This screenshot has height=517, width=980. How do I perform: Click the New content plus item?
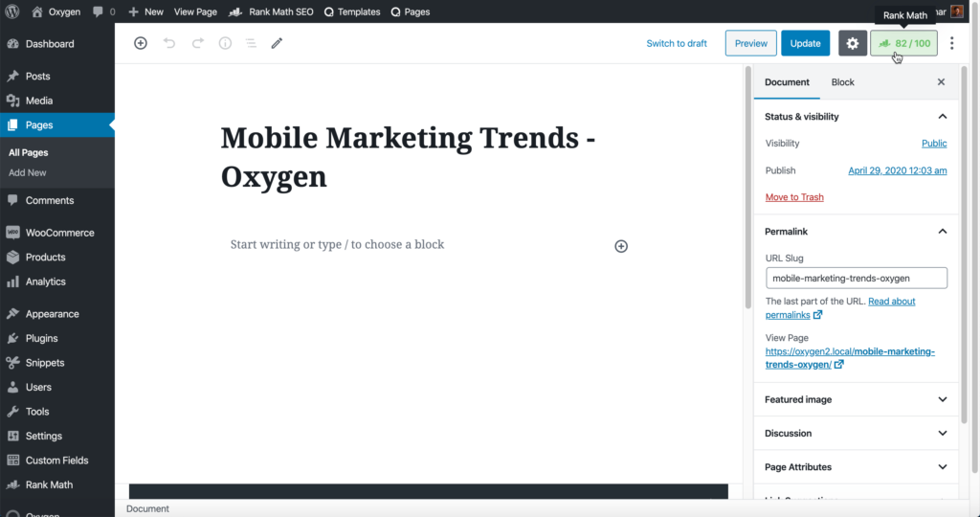click(x=145, y=11)
